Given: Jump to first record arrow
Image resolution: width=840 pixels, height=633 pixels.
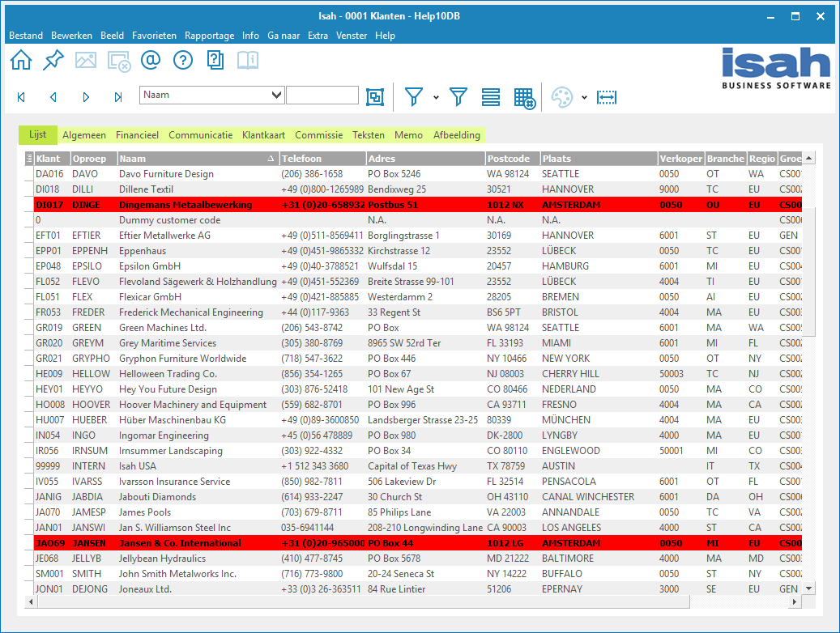Looking at the screenshot, I should pos(21,97).
